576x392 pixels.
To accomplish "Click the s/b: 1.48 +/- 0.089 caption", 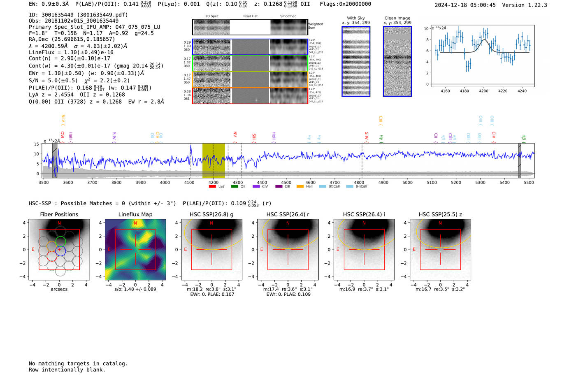I will pyautogui.click(x=135, y=289).
